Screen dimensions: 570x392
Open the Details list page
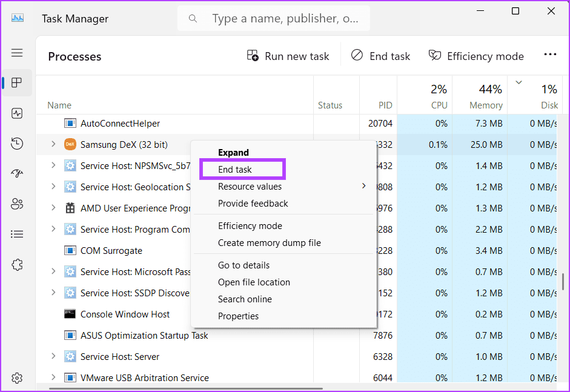coord(17,234)
